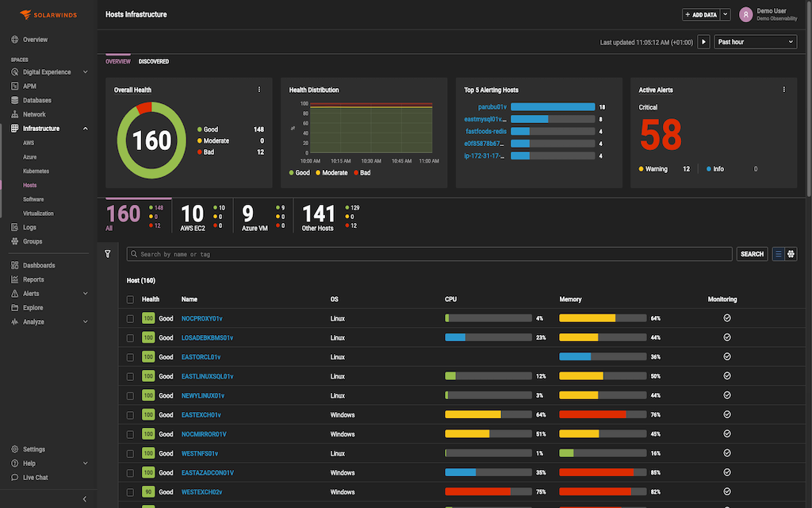Click the play auto-refresh button
The height and width of the screenshot is (508, 812).
(703, 42)
